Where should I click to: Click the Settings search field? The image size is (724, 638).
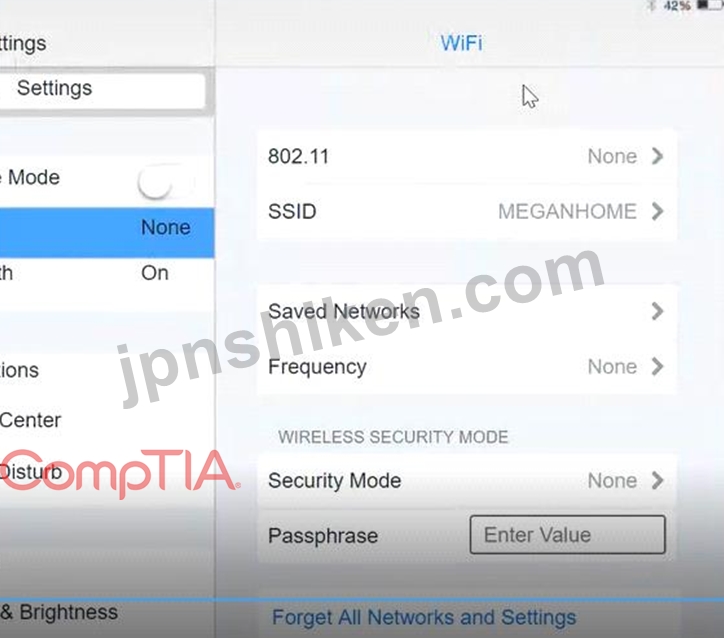(x=103, y=90)
